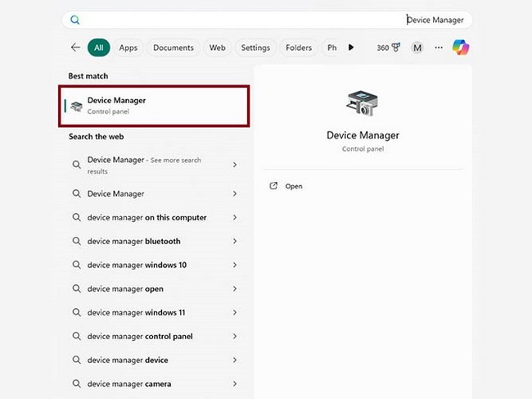Viewport: 532px width, 399px height.
Task: Click the large Device Manager preview icon
Action: [362, 103]
